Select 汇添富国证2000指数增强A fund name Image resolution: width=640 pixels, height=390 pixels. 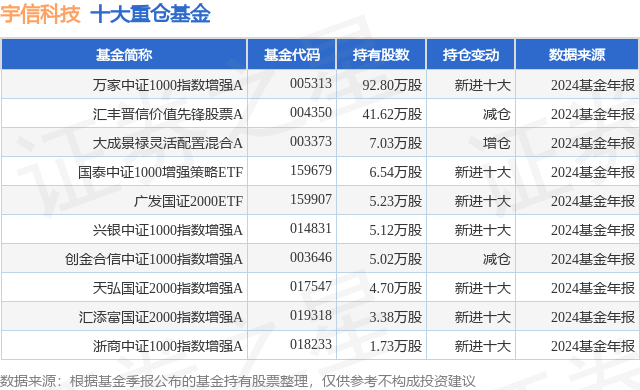(161, 317)
